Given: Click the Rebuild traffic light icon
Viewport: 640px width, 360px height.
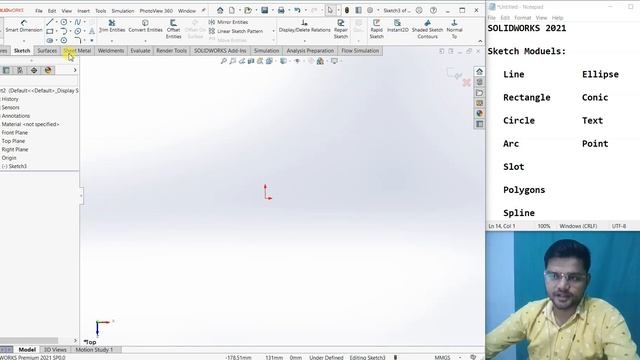Looking at the screenshot, I should pyautogui.click(x=347, y=10).
